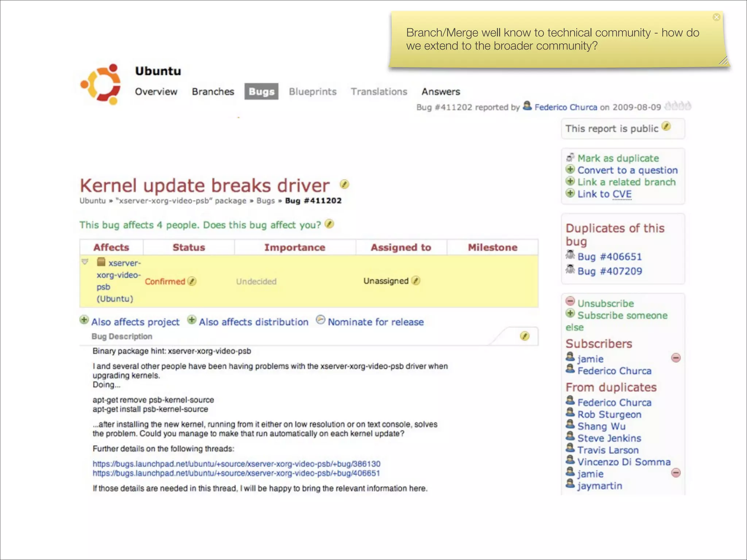Click Mark as duplicate link
Viewport: 747px width, 560px height.
point(618,158)
